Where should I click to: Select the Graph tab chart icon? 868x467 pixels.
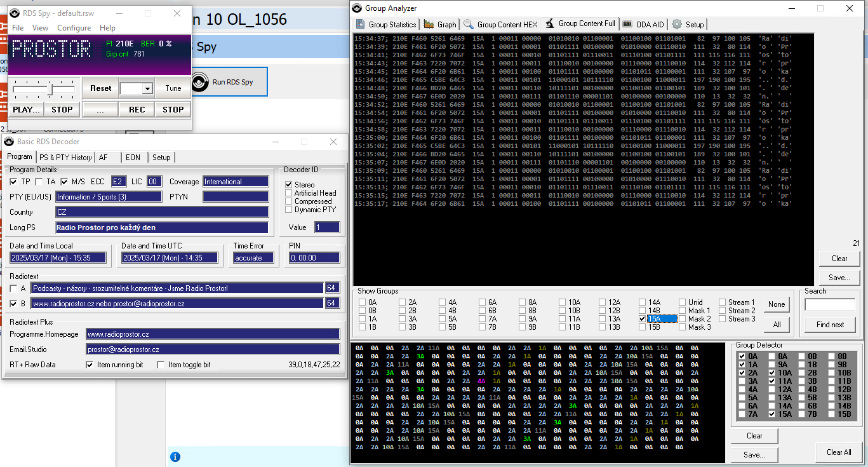[429, 24]
